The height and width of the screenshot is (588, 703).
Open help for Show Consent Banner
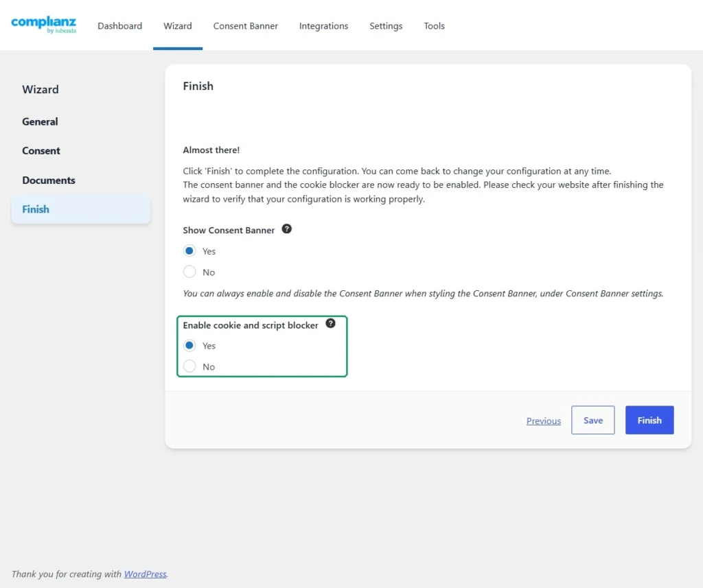[x=286, y=229]
